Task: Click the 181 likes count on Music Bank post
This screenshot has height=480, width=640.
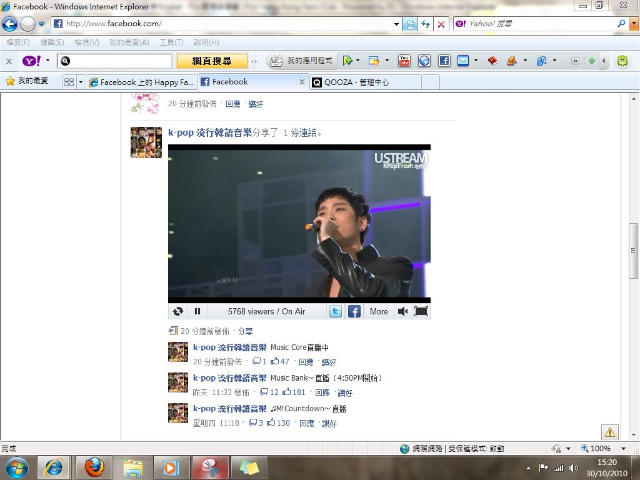Action: click(x=294, y=392)
